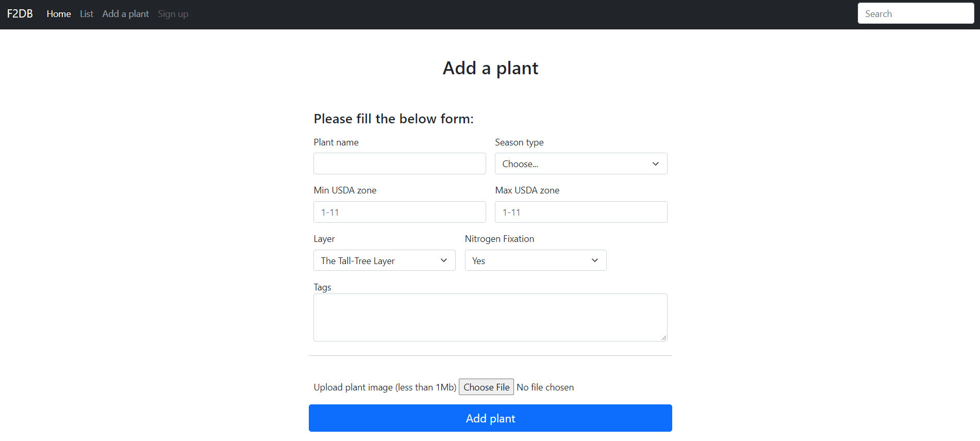Select the Add a plant nav link

point(125,14)
